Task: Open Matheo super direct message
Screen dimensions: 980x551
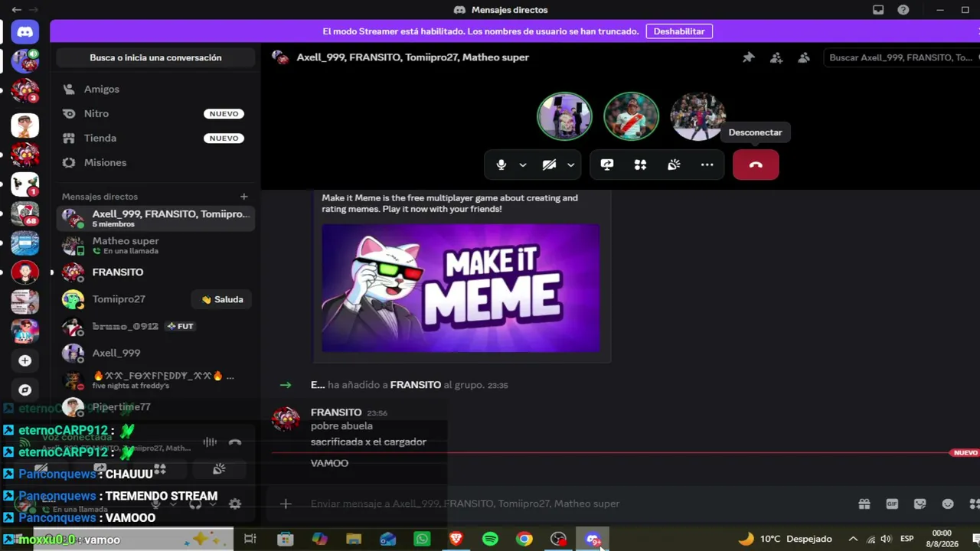Action: click(155, 245)
